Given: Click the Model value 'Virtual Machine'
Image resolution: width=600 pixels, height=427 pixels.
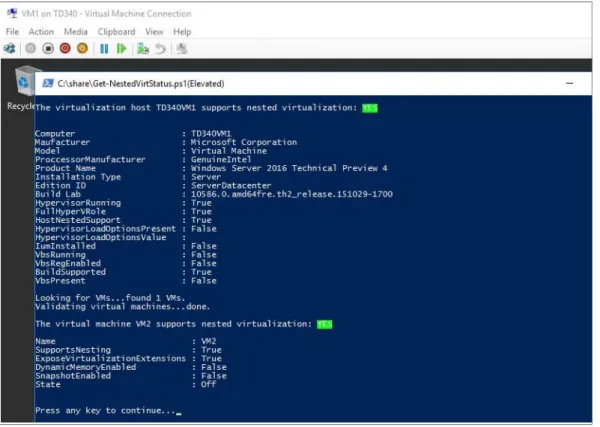Looking at the screenshot, I should pyautogui.click(x=229, y=151).
